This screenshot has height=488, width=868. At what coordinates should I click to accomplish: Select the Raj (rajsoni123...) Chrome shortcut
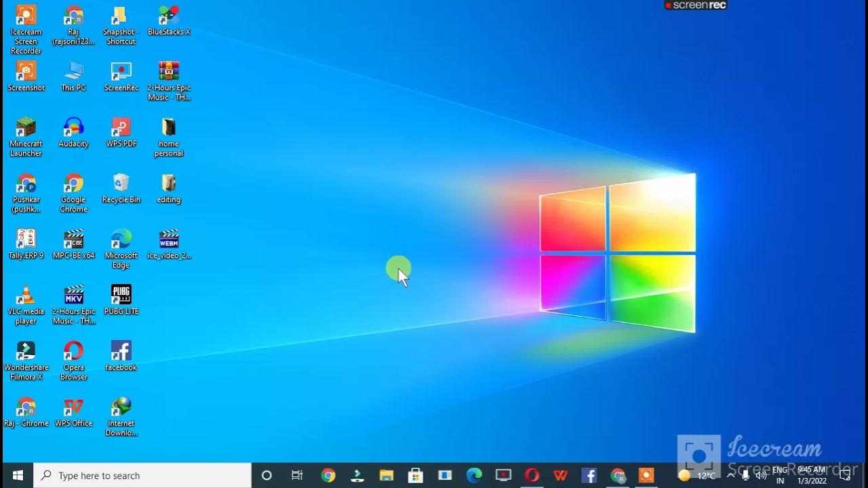pyautogui.click(x=73, y=25)
